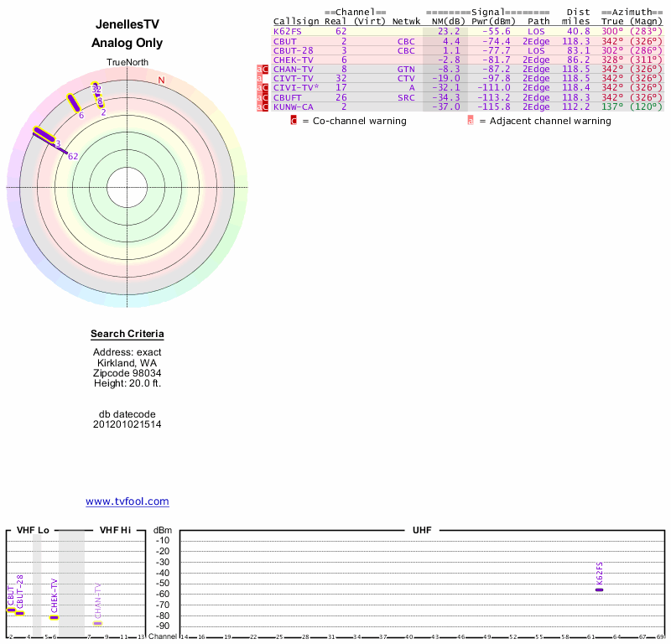
Task: Click the adjacent channel warning legend icon
Action: pyautogui.click(x=471, y=121)
